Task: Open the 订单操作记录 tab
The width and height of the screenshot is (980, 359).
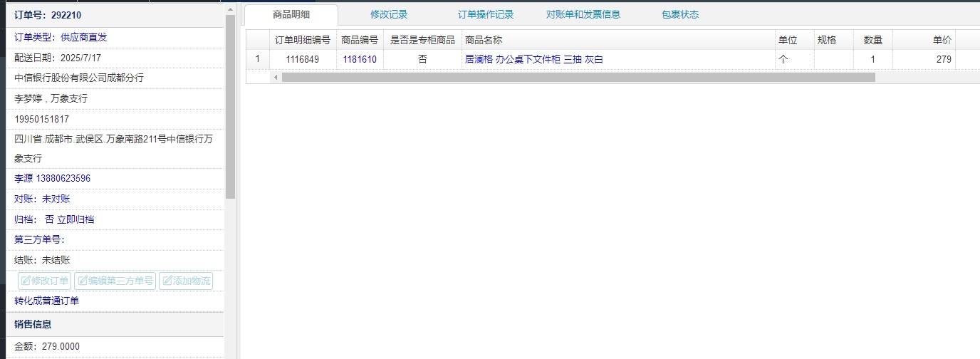Action: pyautogui.click(x=486, y=14)
